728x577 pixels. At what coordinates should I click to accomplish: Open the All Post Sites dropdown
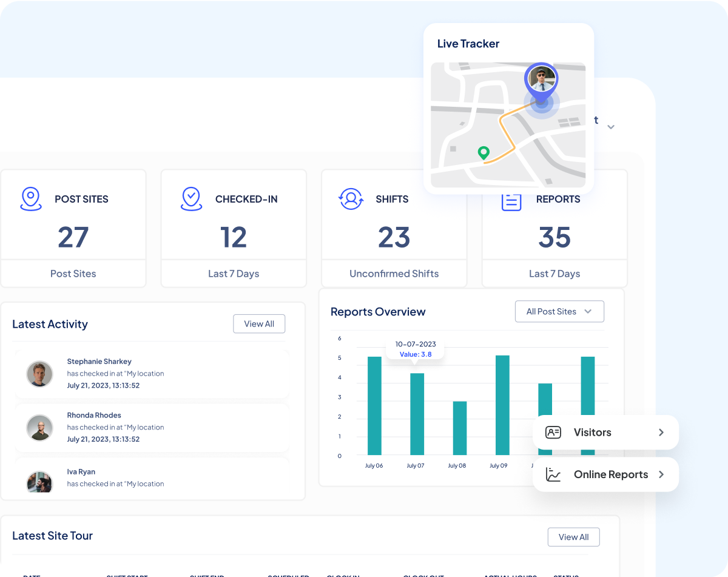tap(559, 311)
